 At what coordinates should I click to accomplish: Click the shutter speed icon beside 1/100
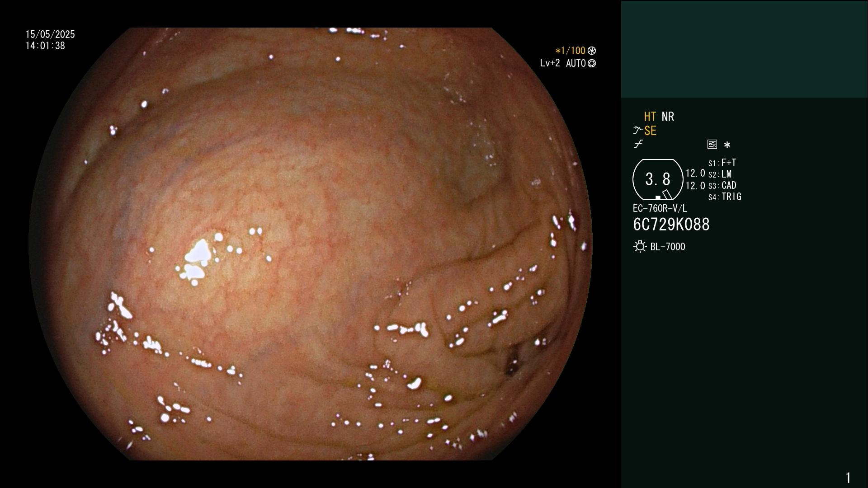click(x=592, y=51)
